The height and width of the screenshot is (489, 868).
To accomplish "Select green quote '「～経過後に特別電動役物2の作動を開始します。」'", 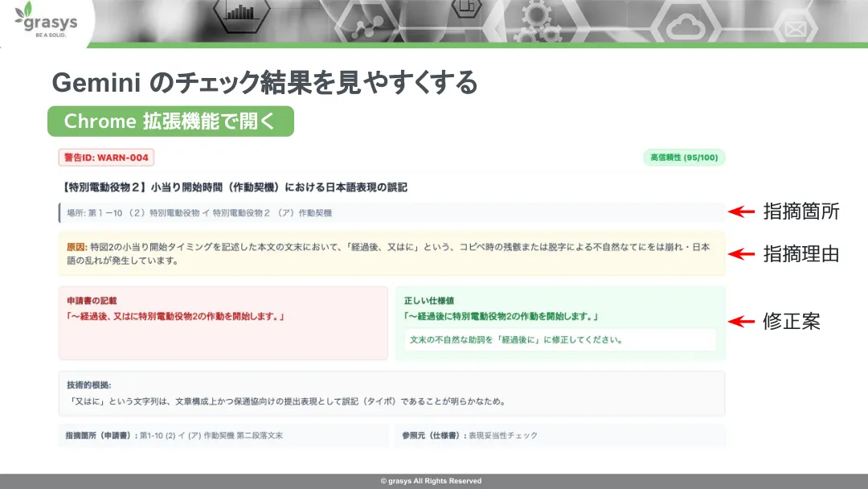I will [501, 317].
